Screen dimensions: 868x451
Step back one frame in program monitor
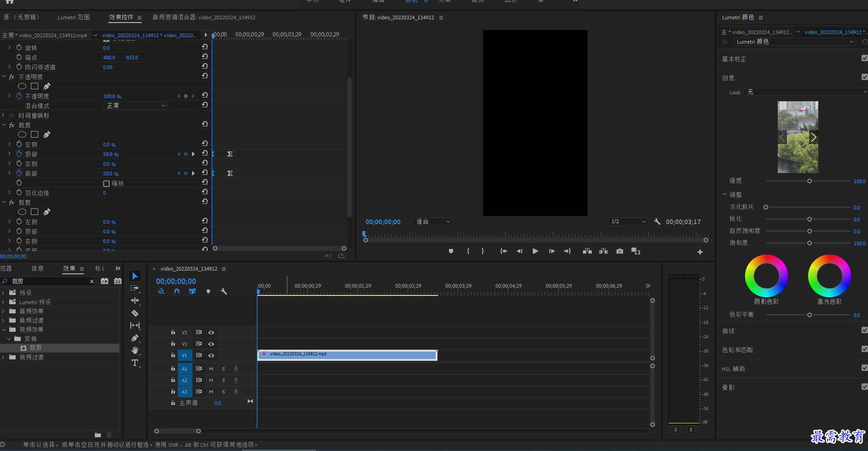click(x=519, y=251)
